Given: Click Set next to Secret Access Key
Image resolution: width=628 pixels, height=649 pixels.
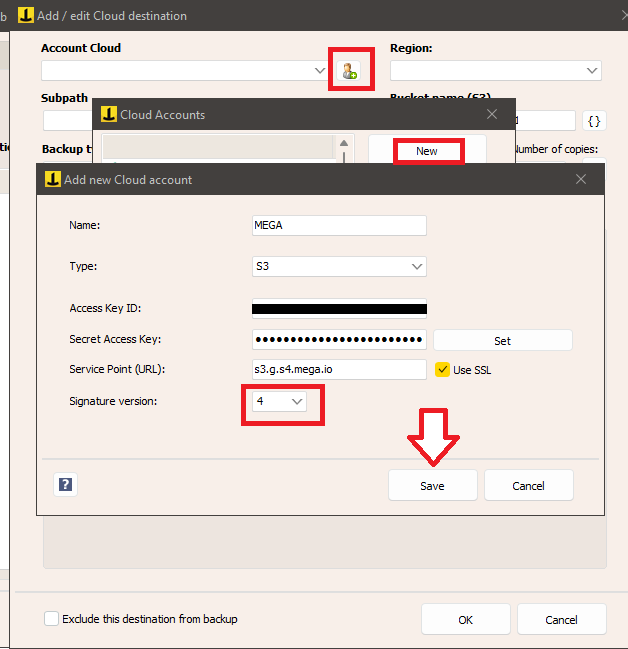Looking at the screenshot, I should coord(502,341).
